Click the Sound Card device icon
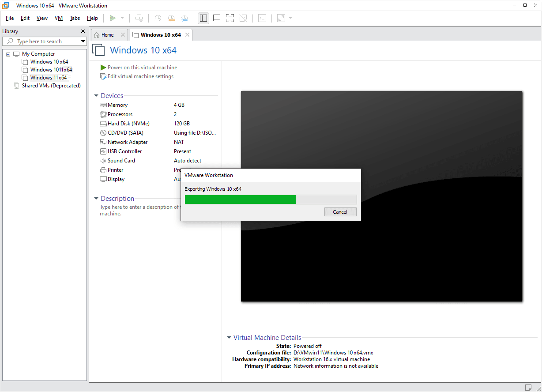Viewport: 542px width, 392px height. click(103, 161)
